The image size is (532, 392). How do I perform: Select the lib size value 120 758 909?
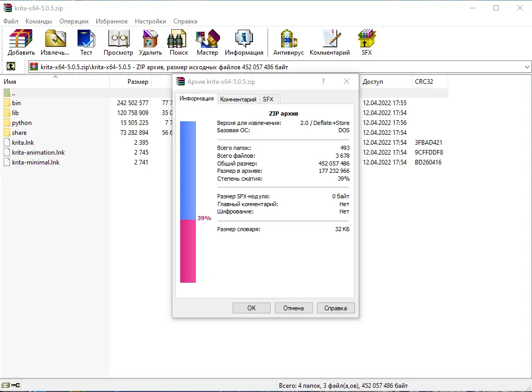[x=133, y=112]
